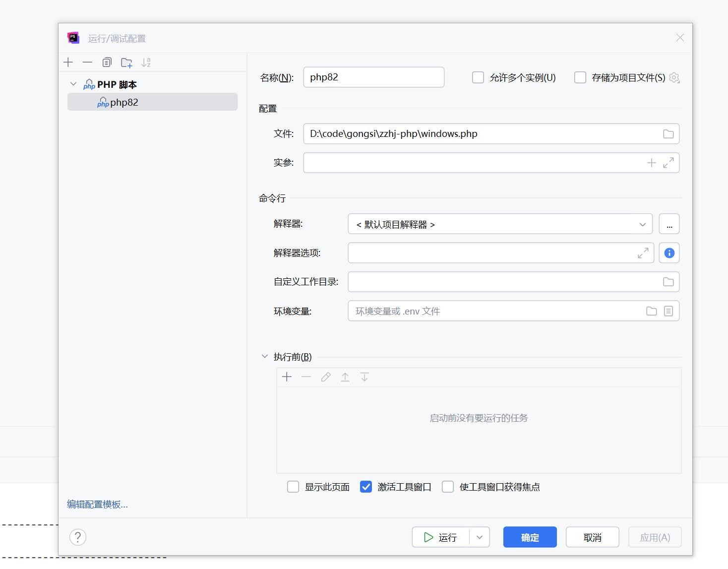The image size is (728, 569).
Task: Open the environment variables editor list icon
Action: pos(668,311)
